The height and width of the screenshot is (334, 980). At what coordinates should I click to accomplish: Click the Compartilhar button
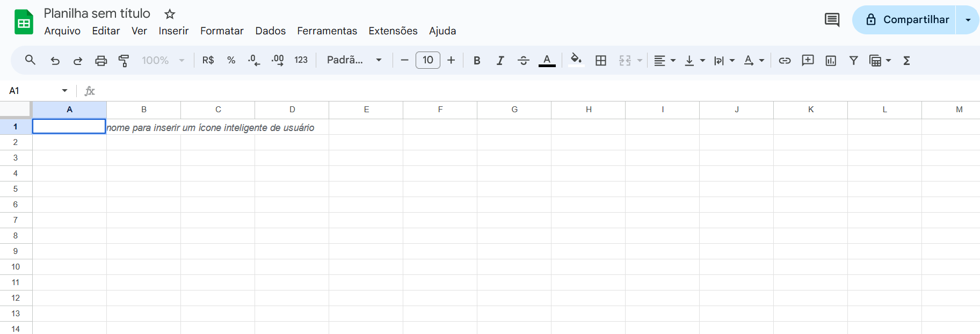point(904,20)
